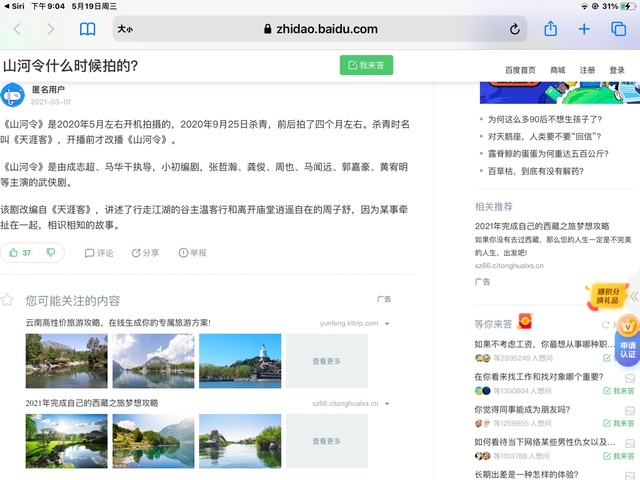The height and width of the screenshot is (480, 640).
Task: Open 百度首页 link
Action: pyautogui.click(x=520, y=70)
